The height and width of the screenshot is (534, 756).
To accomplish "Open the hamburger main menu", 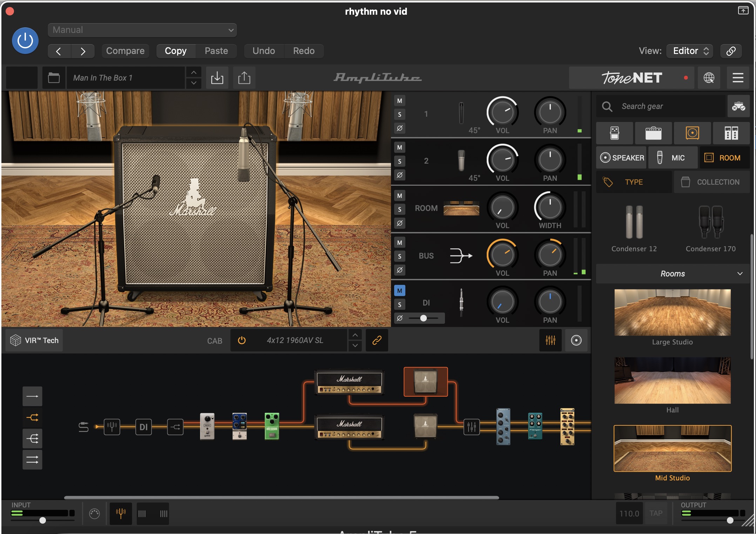I will pyautogui.click(x=738, y=77).
